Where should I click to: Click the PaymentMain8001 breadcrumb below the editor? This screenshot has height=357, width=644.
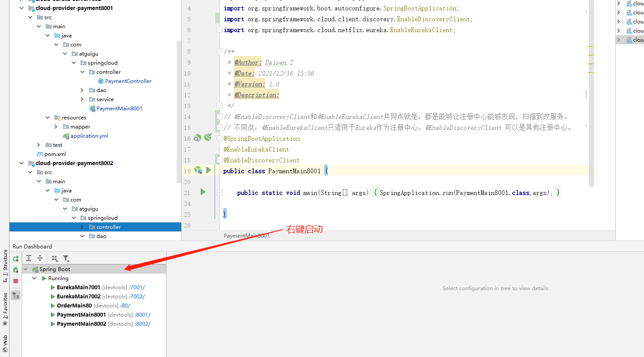coord(246,236)
